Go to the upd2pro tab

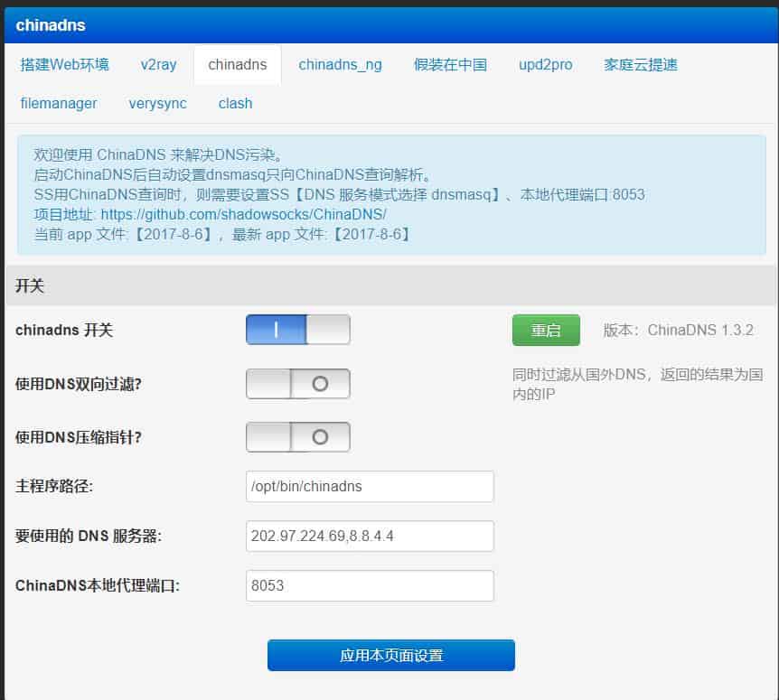click(x=545, y=64)
